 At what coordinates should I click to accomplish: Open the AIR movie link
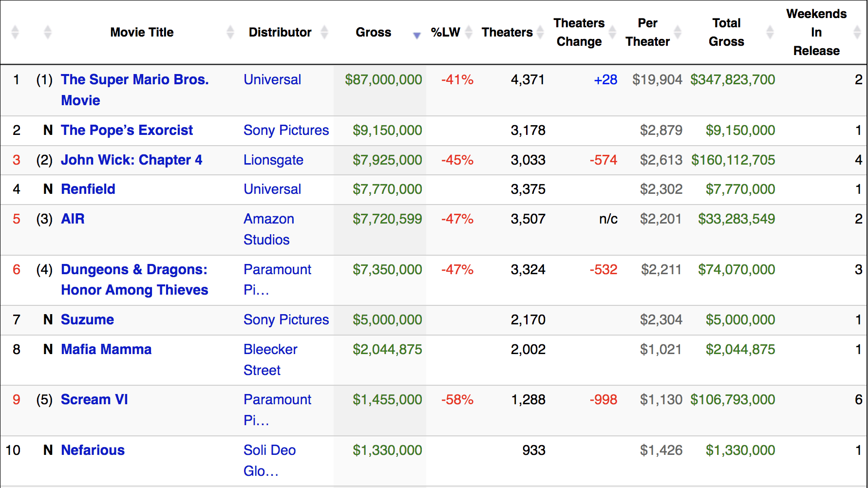click(x=73, y=219)
